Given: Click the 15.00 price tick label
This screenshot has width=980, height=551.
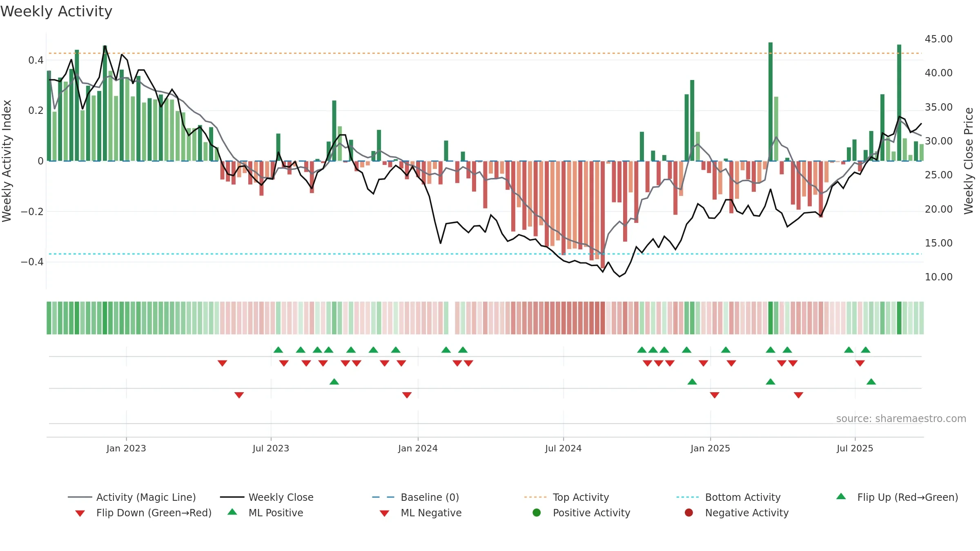Looking at the screenshot, I should [938, 243].
